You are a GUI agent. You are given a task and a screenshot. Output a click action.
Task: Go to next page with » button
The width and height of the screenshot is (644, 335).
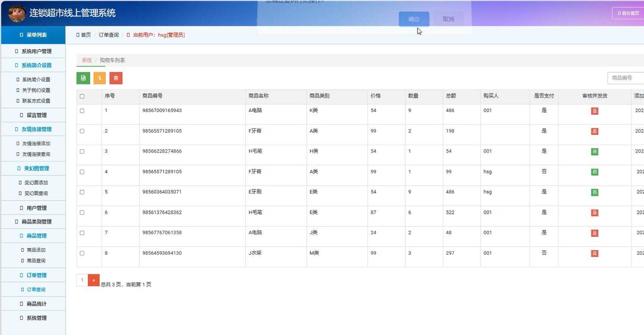(x=94, y=280)
